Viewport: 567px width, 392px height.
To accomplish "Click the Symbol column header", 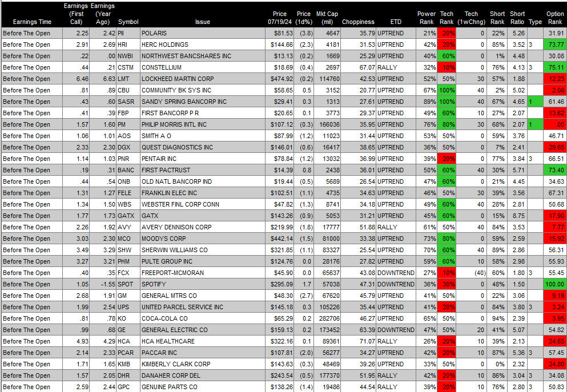I will tap(128, 22).
